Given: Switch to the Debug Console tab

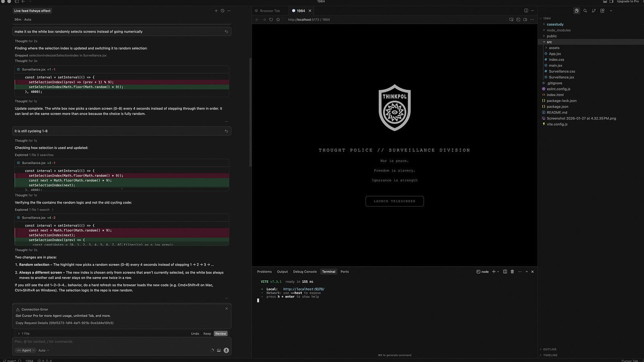Looking at the screenshot, I should (305, 272).
